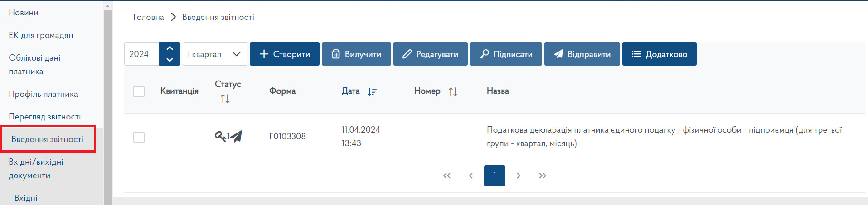Open Новини in sidebar

(x=24, y=13)
